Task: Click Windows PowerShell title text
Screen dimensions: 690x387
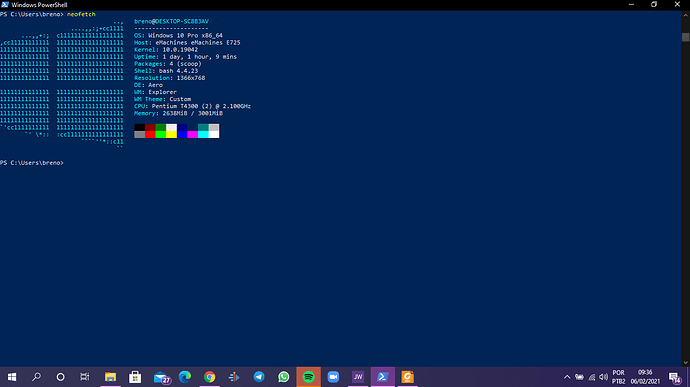Action: pyautogui.click(x=40, y=5)
